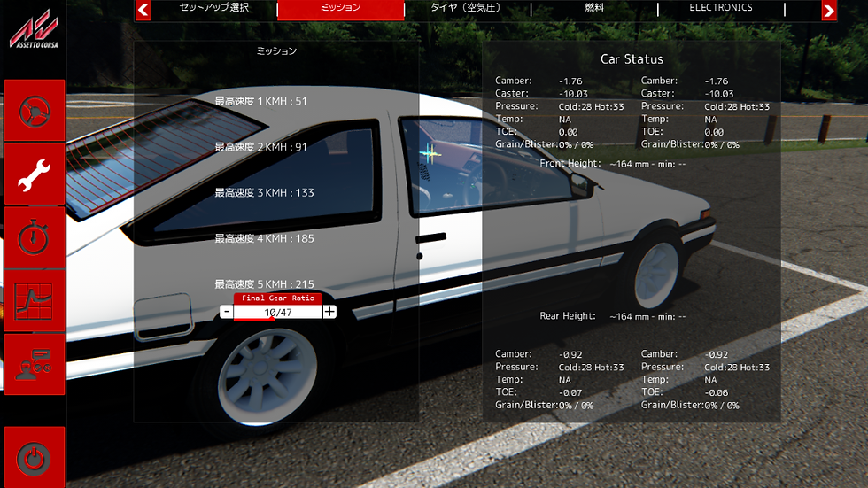The width and height of the screenshot is (868, 488).
Task: Decrease Final Gear Ratio with minus
Action: tap(226, 312)
